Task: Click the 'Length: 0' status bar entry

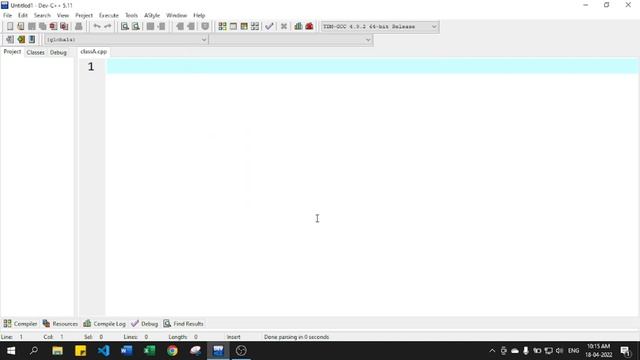Action: click(183, 337)
